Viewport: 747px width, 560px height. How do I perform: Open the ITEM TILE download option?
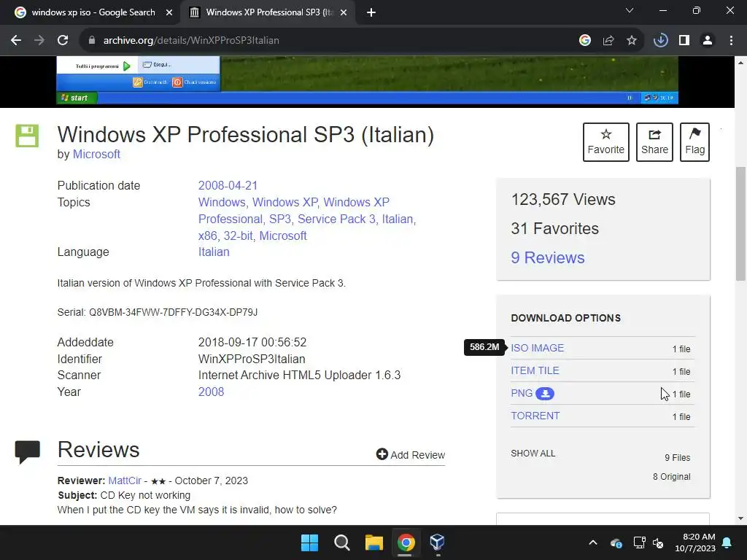click(x=535, y=370)
